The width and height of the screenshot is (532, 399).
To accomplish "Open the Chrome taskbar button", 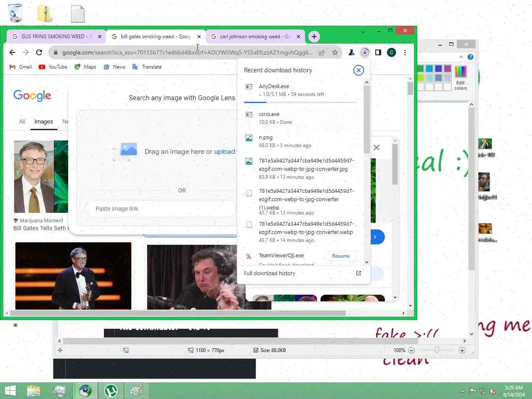I will [x=85, y=391].
